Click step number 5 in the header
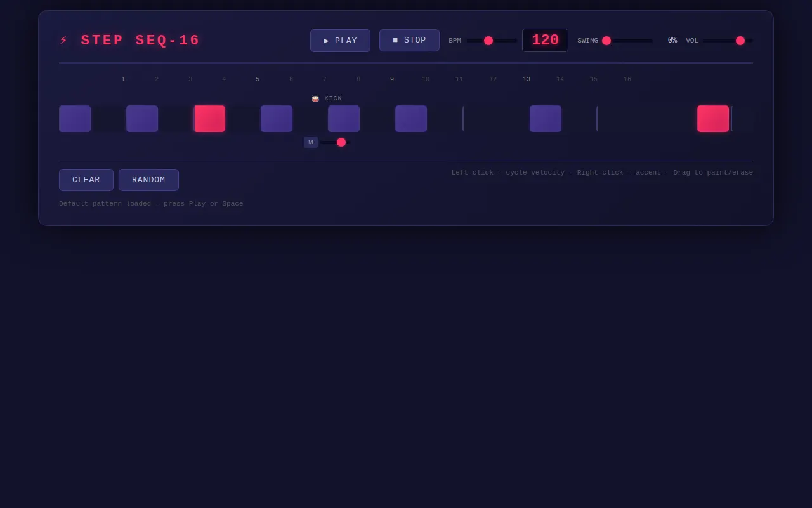The image size is (812, 508). point(258,79)
